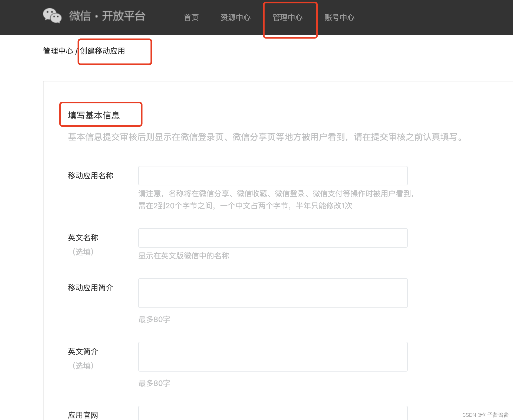Click the 选填 label under 英文名称

[x=83, y=252]
